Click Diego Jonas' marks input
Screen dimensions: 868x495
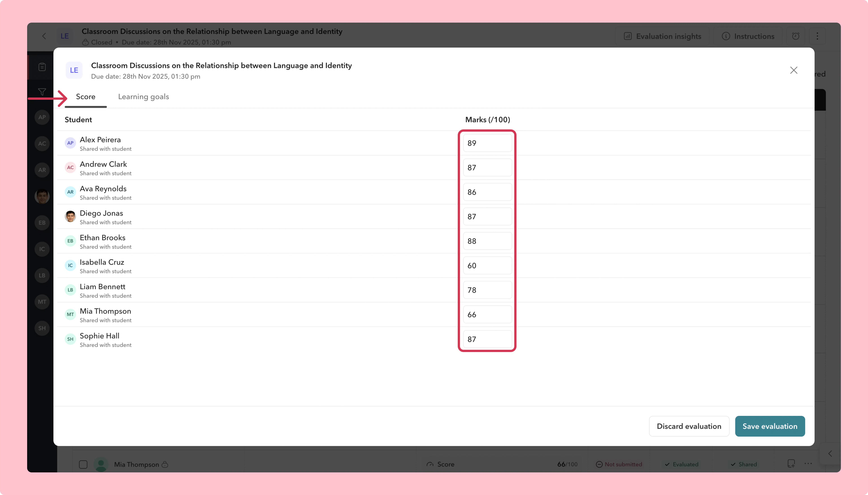[487, 217]
